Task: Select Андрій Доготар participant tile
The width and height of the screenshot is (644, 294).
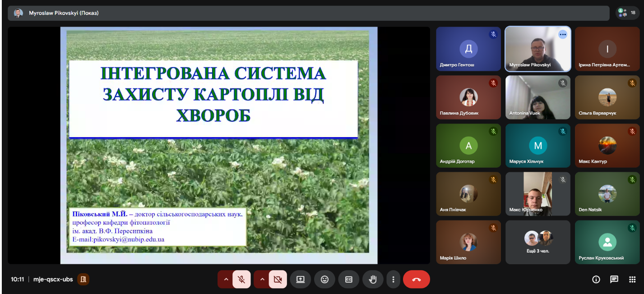Action: 468,146
